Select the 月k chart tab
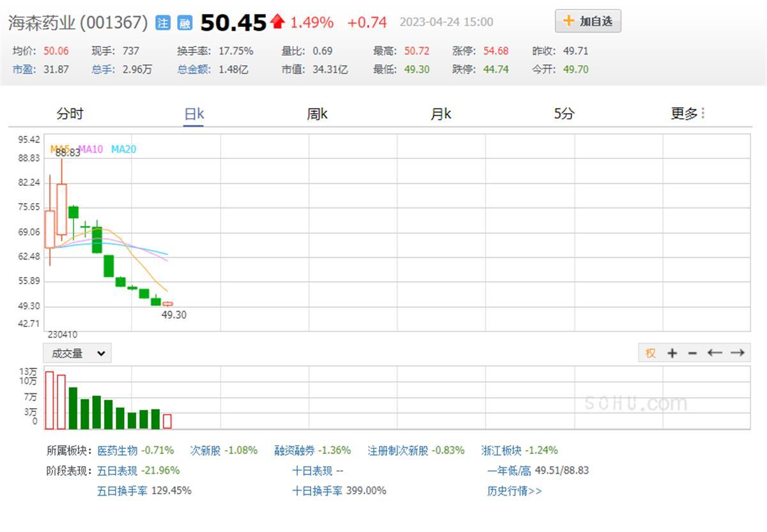This screenshot has height=532, width=767. 440,114
